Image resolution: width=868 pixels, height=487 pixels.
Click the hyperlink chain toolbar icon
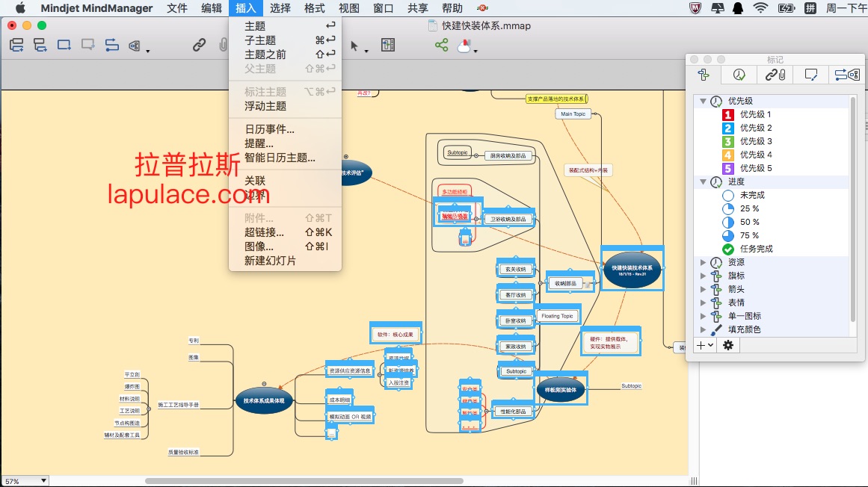[199, 45]
